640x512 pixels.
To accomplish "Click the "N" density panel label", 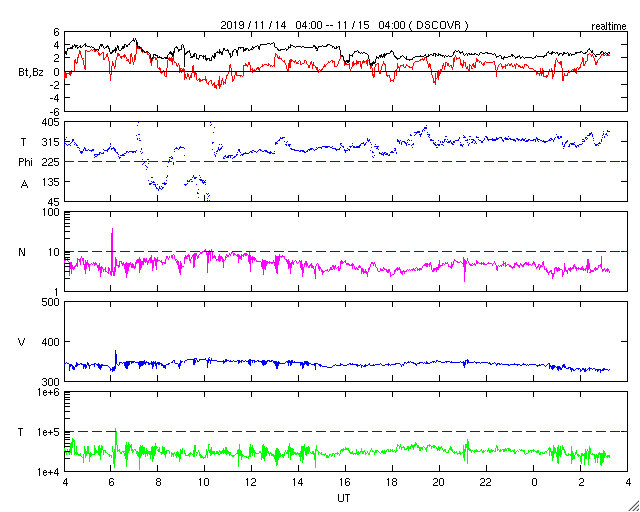I will click(x=22, y=252).
